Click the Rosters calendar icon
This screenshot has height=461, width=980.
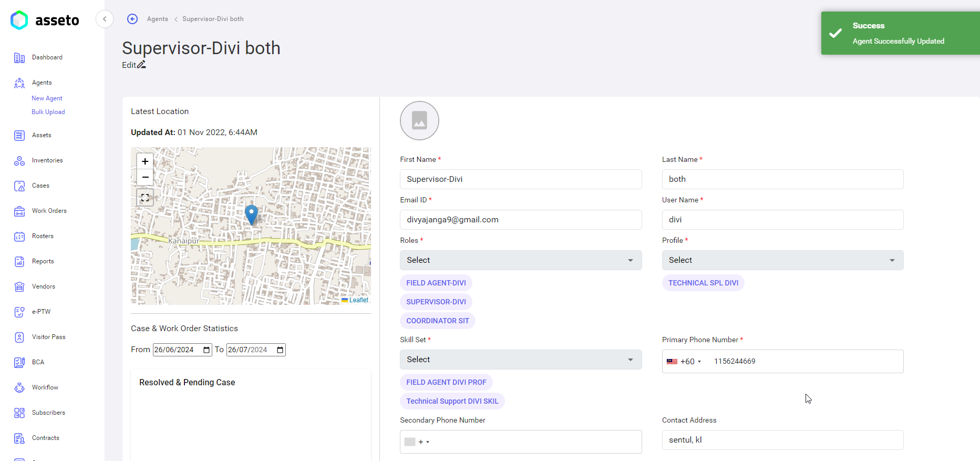pos(19,237)
